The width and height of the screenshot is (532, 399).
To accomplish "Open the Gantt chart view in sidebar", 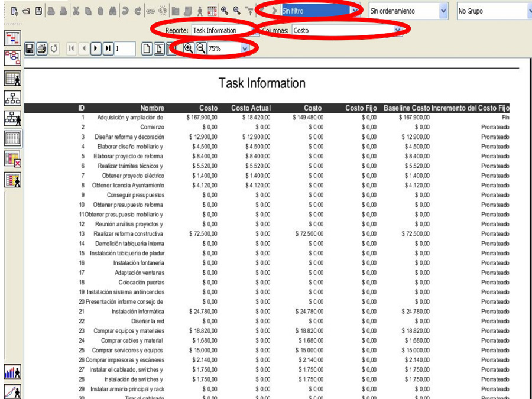I will 12,38.
